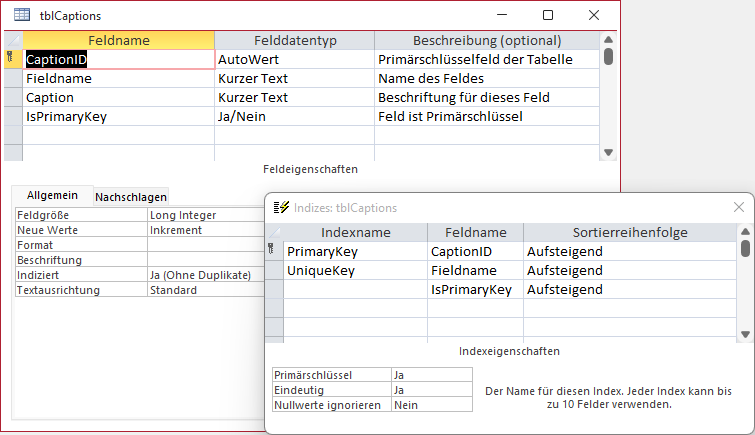Minimize the tblCaptions window

(x=502, y=15)
